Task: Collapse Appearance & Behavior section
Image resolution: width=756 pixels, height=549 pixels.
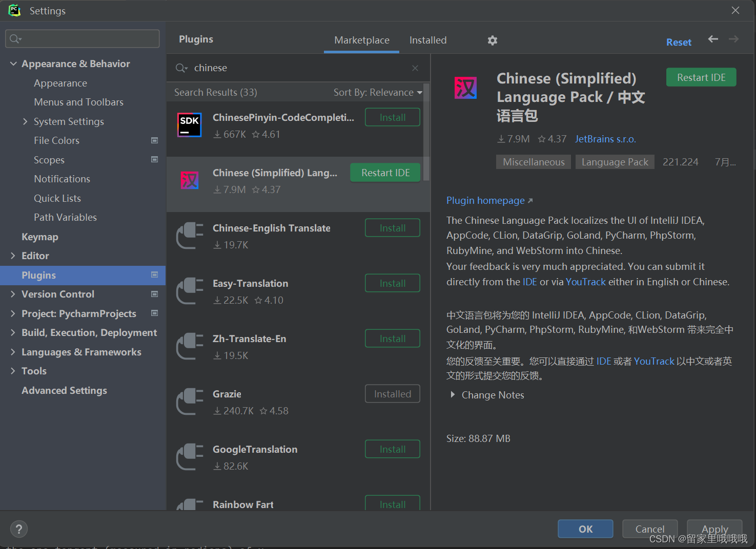Action: (13, 64)
